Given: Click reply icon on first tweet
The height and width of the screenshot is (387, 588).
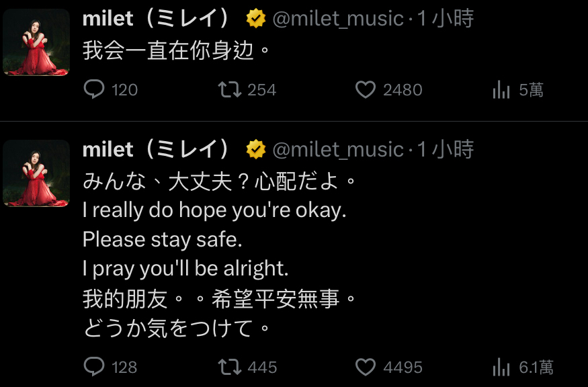Looking at the screenshot, I should click(94, 89).
